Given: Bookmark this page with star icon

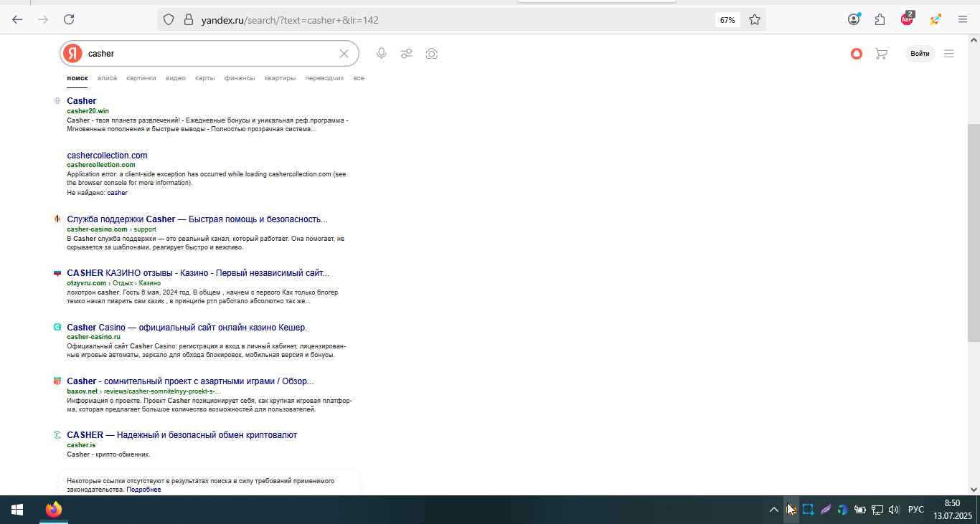Looking at the screenshot, I should (755, 19).
